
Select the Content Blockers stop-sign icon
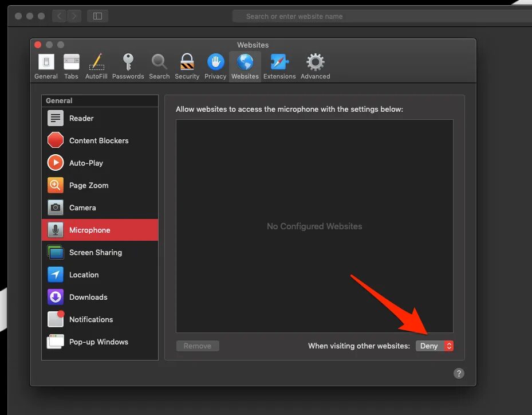click(x=56, y=140)
